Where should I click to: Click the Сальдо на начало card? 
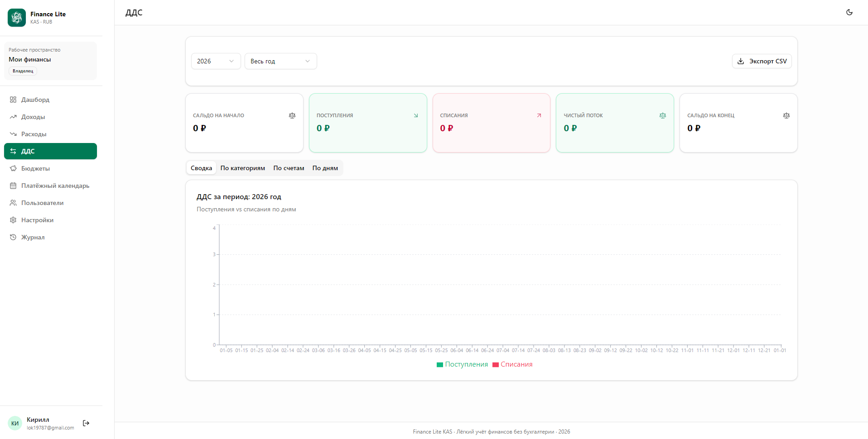click(244, 123)
